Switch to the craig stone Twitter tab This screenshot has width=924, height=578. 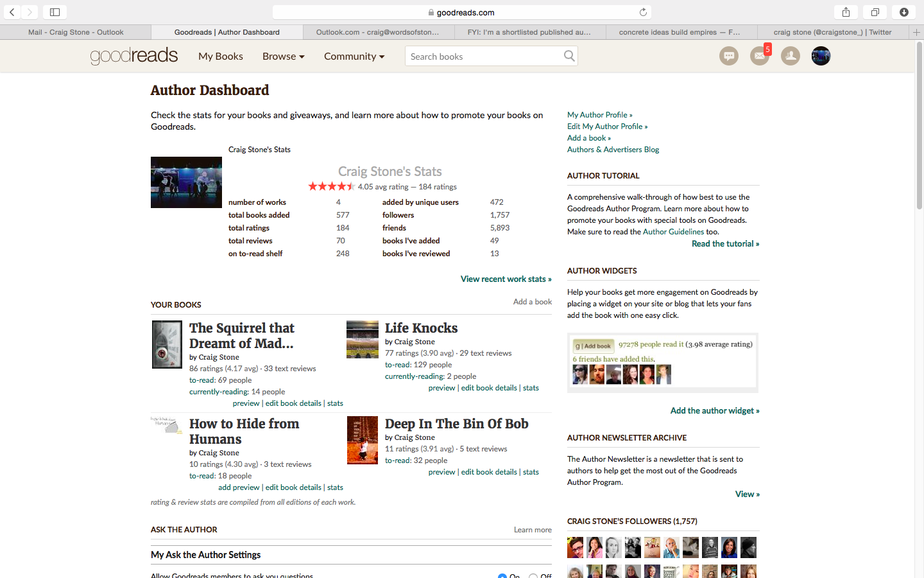(x=832, y=32)
